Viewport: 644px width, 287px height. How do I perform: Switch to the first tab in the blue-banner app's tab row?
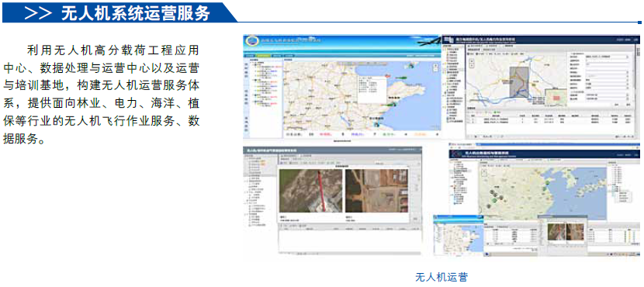(x=249, y=55)
